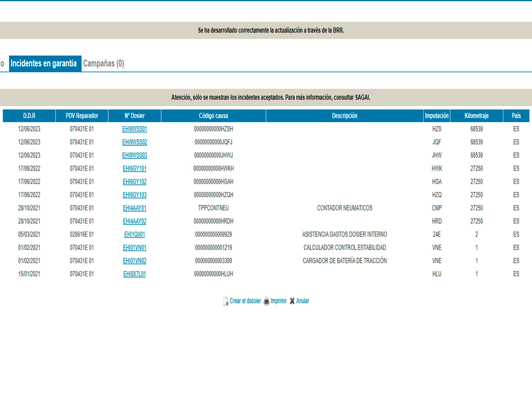
Task: Click the Imprimir text link
Action: click(279, 301)
